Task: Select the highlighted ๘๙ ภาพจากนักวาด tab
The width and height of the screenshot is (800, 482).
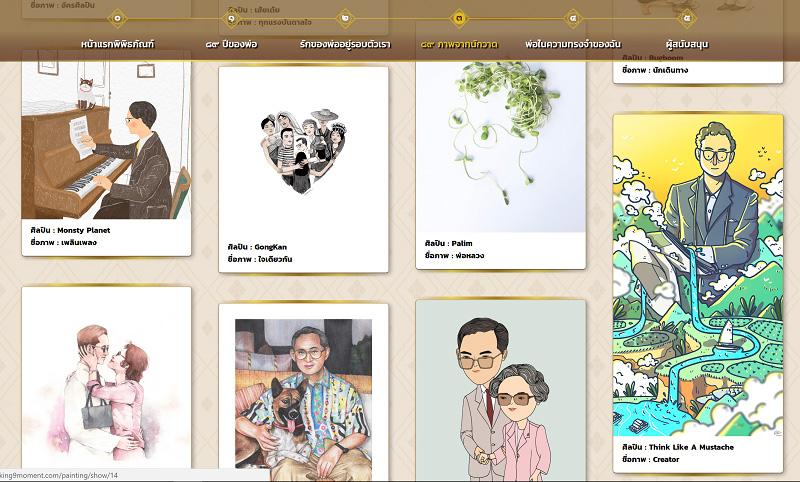Action: (459, 45)
